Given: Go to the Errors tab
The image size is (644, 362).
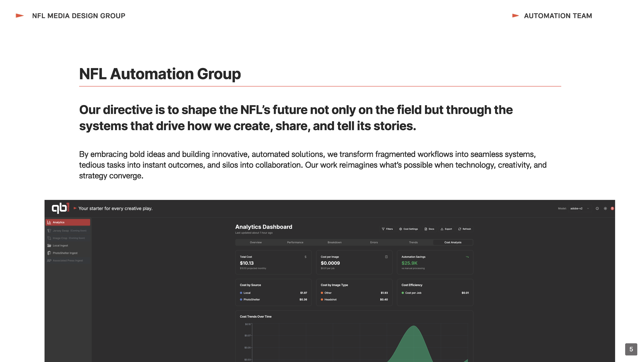Looking at the screenshot, I should (374, 242).
